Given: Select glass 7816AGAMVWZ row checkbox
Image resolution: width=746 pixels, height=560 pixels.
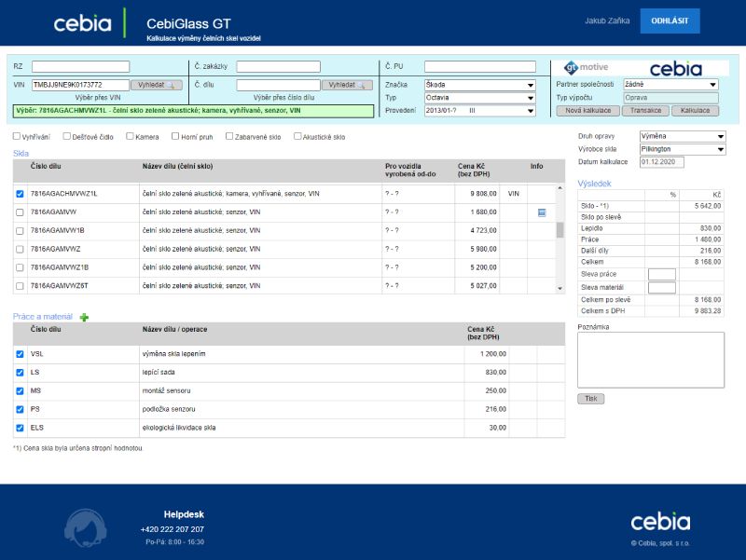Looking at the screenshot, I should coord(20,249).
